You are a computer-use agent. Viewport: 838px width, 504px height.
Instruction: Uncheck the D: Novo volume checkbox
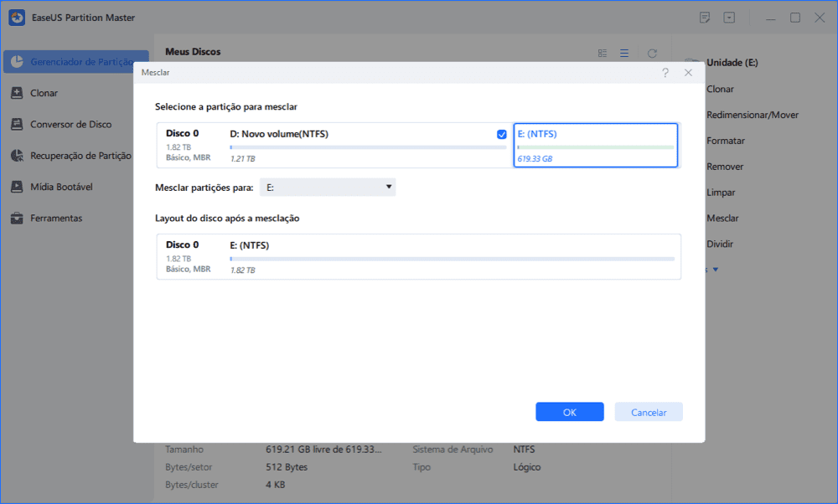pyautogui.click(x=501, y=135)
